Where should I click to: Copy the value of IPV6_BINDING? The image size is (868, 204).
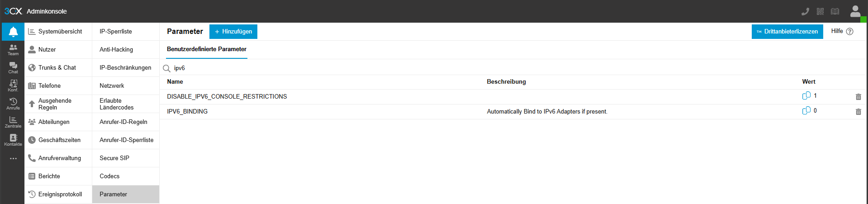(806, 111)
